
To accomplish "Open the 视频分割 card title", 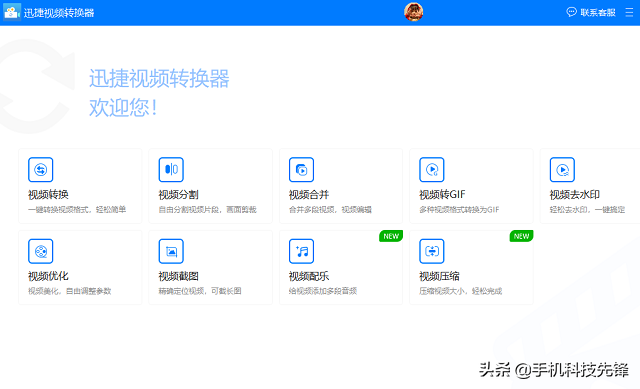I will (178, 195).
